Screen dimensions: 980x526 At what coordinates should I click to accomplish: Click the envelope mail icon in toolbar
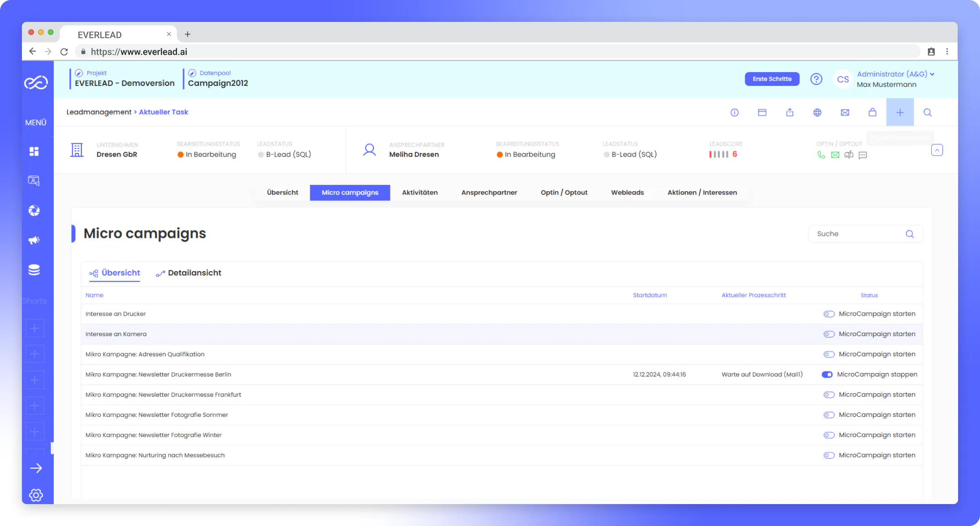pyautogui.click(x=845, y=112)
